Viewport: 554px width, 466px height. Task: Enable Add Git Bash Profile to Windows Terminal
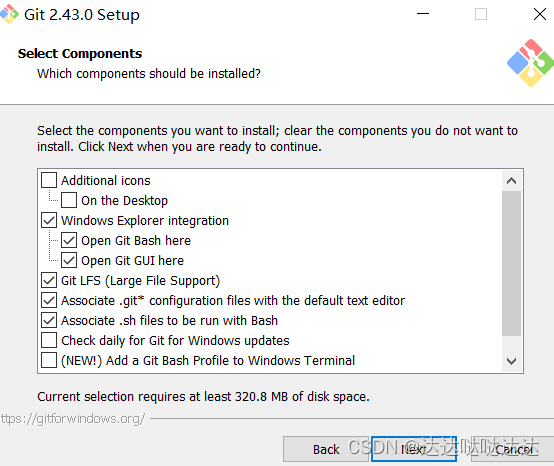(49, 360)
